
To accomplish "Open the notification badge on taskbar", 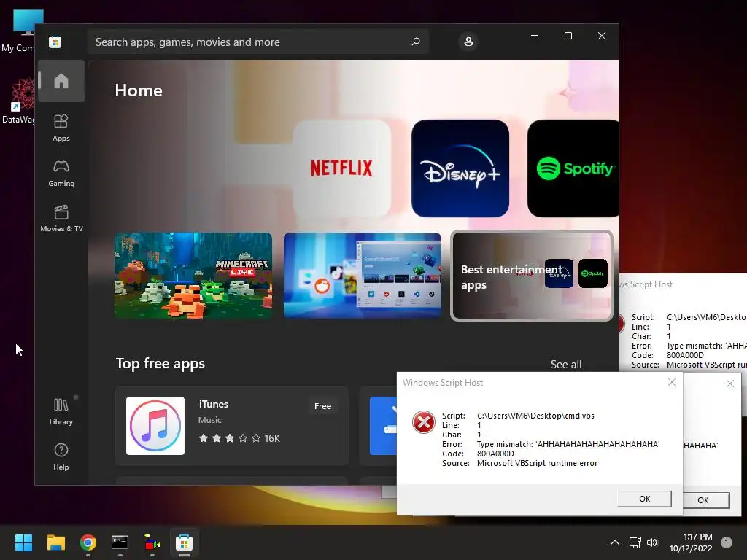I will pyautogui.click(x=726, y=542).
